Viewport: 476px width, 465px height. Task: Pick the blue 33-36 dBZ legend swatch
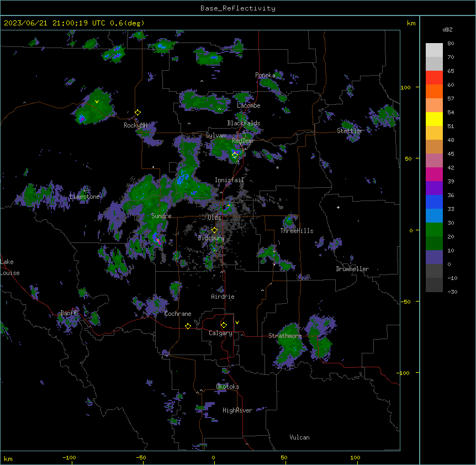[x=434, y=202]
